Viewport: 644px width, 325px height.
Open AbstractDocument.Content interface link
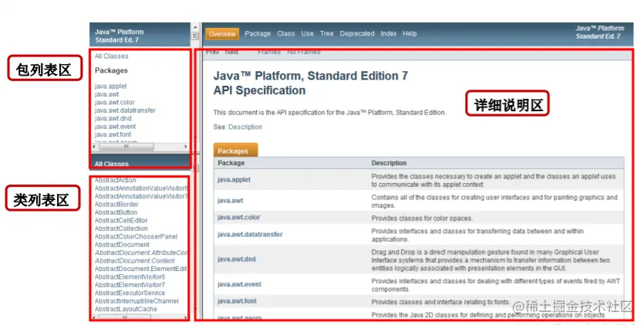(x=135, y=261)
